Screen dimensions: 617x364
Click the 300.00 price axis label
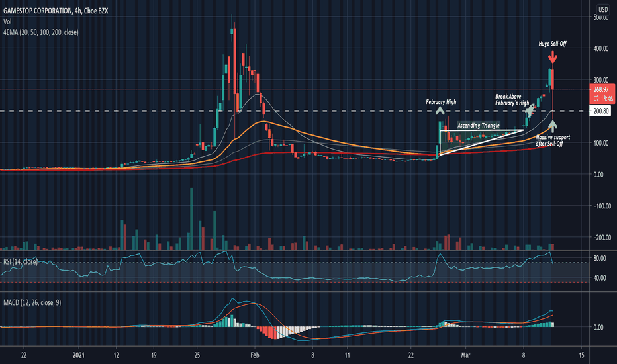(602, 80)
